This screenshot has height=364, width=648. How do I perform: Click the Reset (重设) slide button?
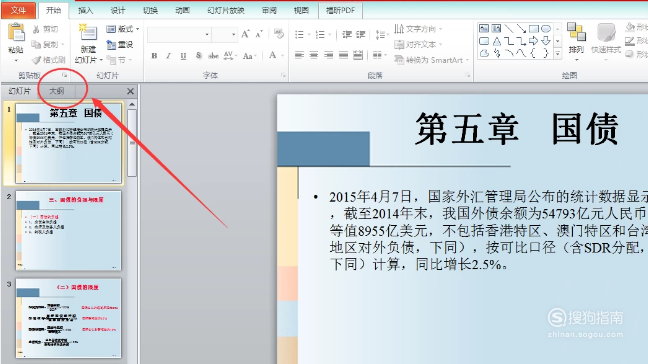coord(120,45)
